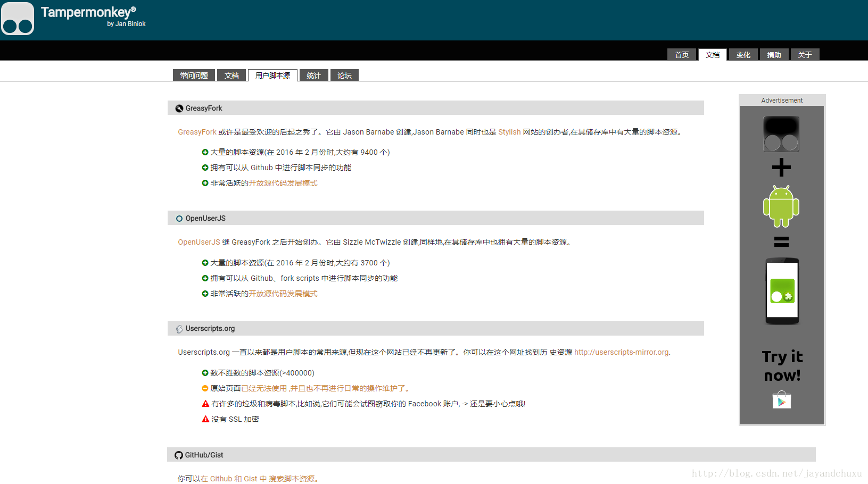868x484 pixels.
Task: Select the 用户脚本源 sub-tab
Action: tap(272, 76)
